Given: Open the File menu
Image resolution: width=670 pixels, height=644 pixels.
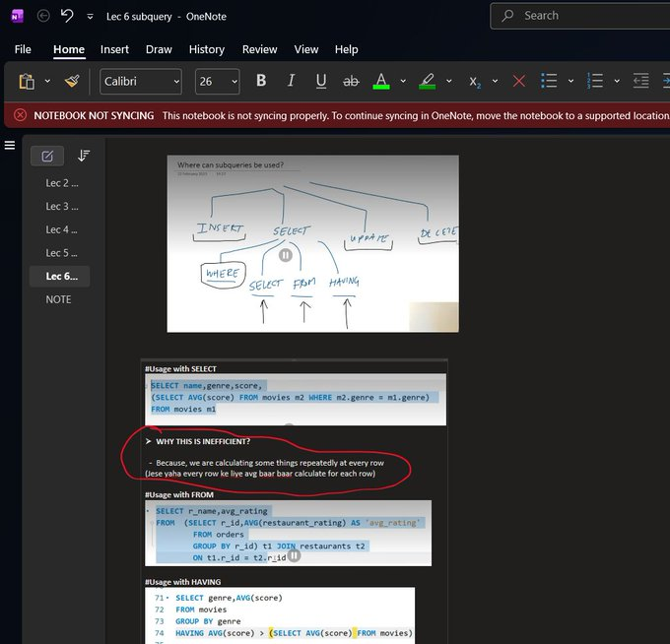Looking at the screenshot, I should pos(23,49).
